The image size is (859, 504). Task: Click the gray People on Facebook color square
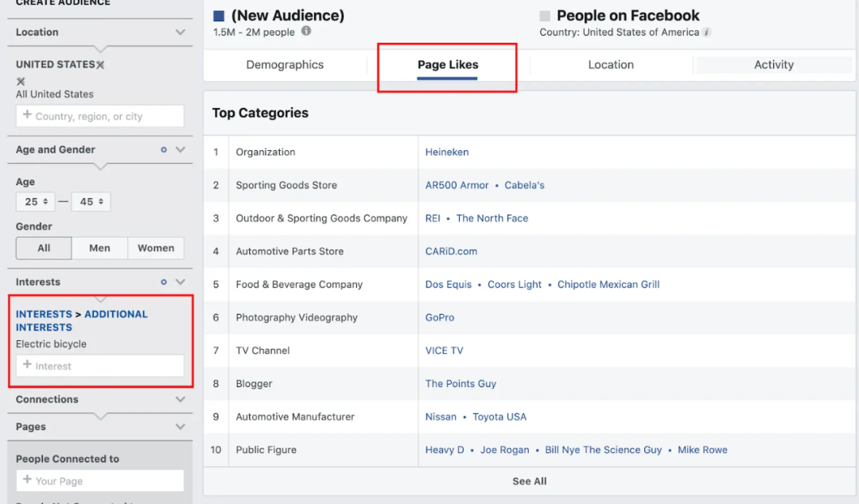pyautogui.click(x=545, y=16)
